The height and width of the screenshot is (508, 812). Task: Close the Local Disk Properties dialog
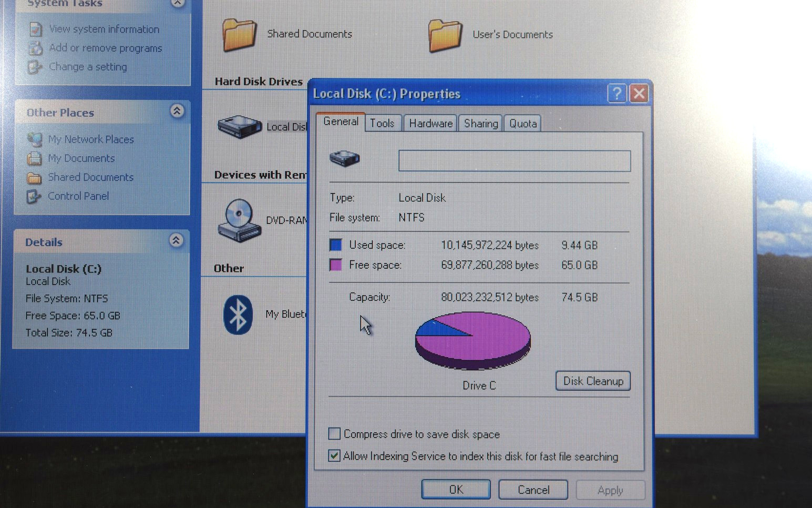pyautogui.click(x=639, y=94)
